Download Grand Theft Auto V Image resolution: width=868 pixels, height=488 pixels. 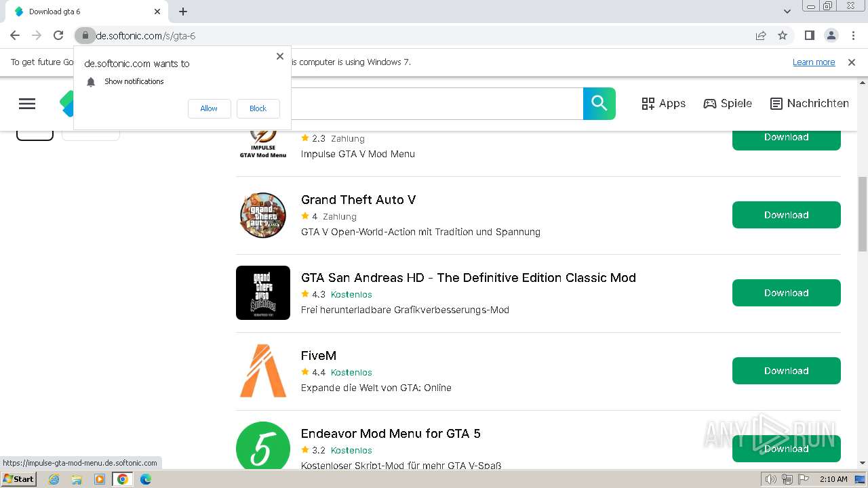click(787, 215)
